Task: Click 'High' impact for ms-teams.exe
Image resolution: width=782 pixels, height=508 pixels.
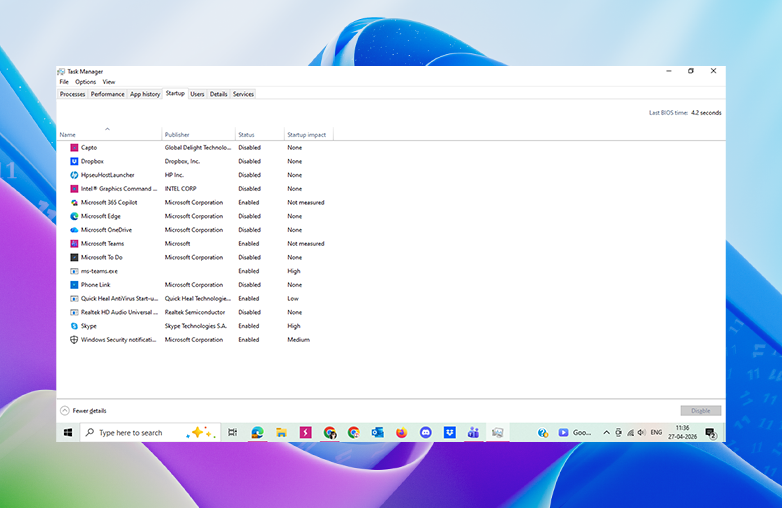Action: point(294,271)
